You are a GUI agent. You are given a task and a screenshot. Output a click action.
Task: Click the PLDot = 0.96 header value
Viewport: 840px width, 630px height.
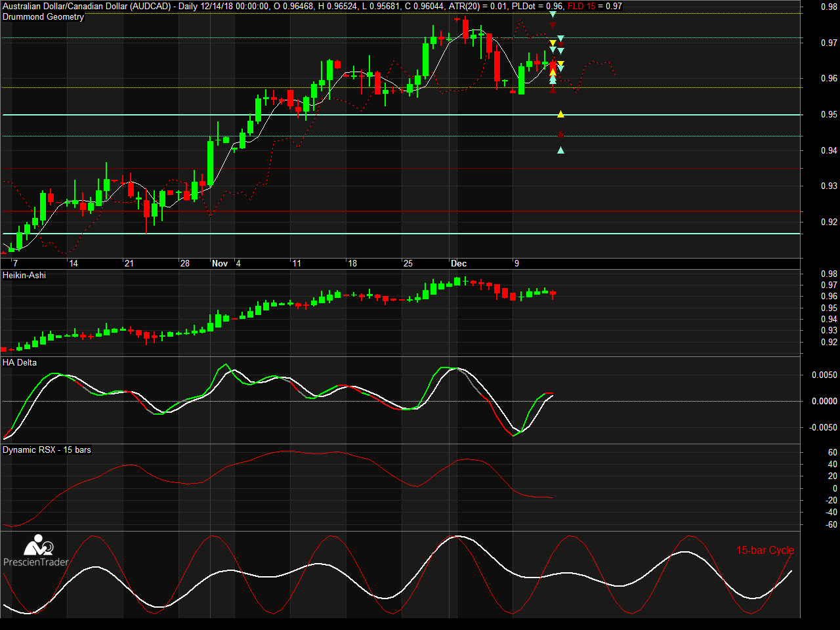537,6
